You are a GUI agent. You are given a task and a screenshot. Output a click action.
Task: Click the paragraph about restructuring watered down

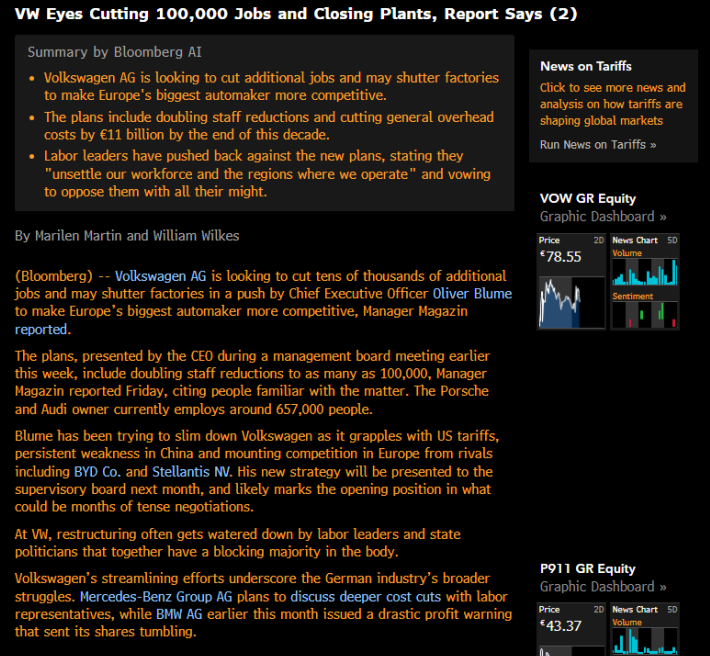(238, 543)
